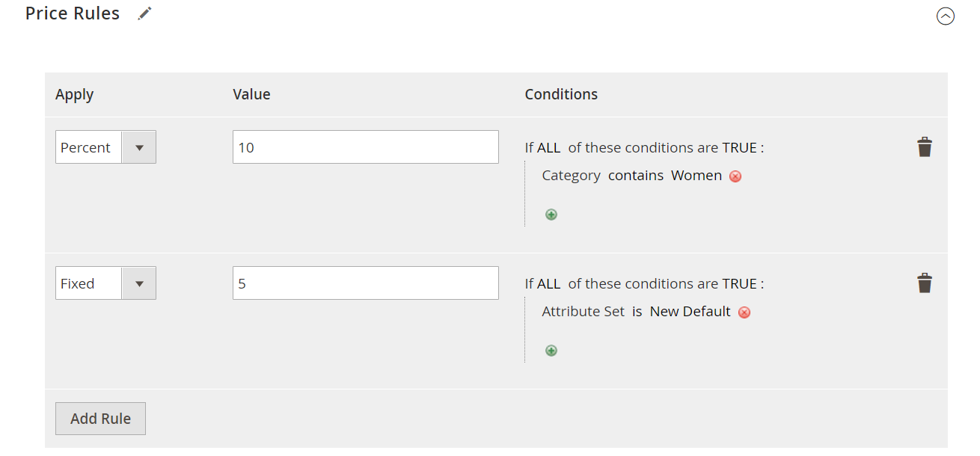The width and height of the screenshot is (980, 456).
Task: Open the Percent apply dropdown
Action: click(x=105, y=147)
